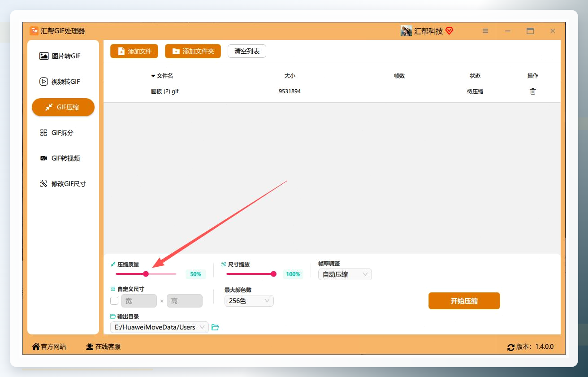Enable the 自定义尺寸 checkbox

click(114, 301)
